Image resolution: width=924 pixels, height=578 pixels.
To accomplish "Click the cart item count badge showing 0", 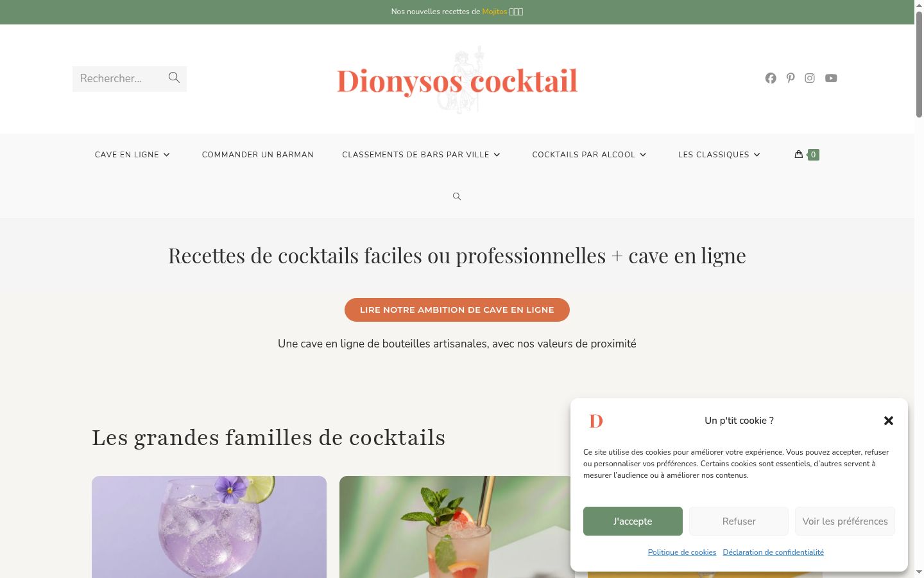I will click(813, 154).
